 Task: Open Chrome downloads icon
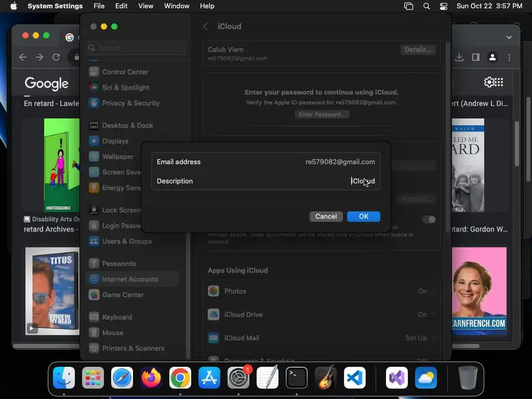point(459,57)
